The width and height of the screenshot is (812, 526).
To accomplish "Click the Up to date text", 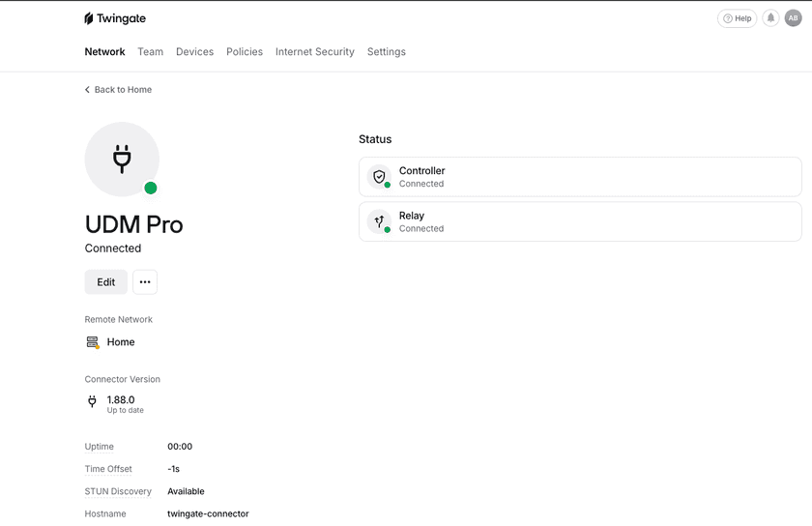I will coord(126,410).
